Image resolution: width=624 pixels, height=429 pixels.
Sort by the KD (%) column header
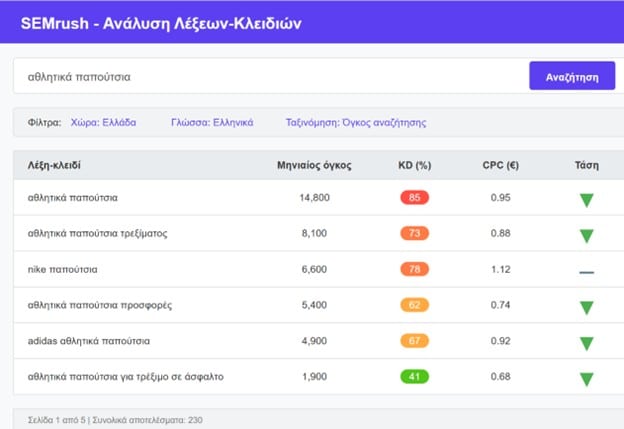point(413,165)
